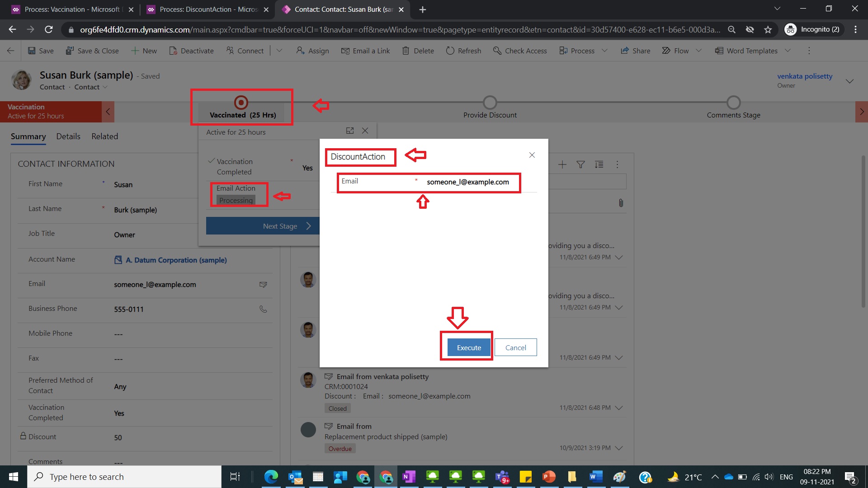Viewport: 868px width, 488px height.
Task: Execute the DiscountAction dialog
Action: pos(468,347)
